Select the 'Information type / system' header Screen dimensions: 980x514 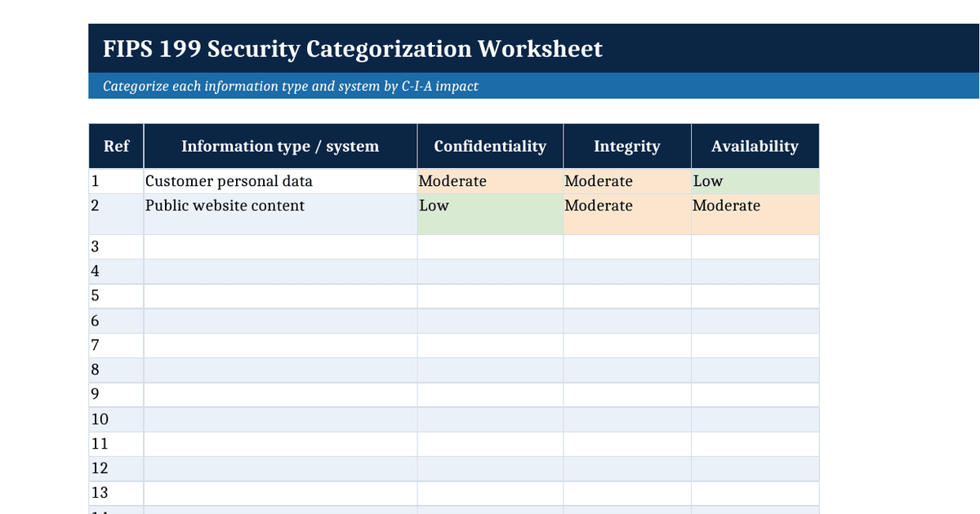click(x=280, y=146)
